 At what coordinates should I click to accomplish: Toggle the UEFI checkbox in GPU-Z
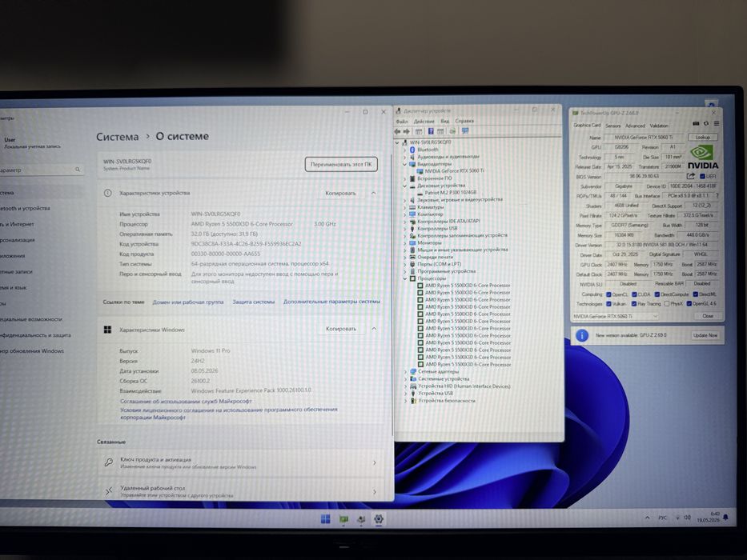point(702,176)
